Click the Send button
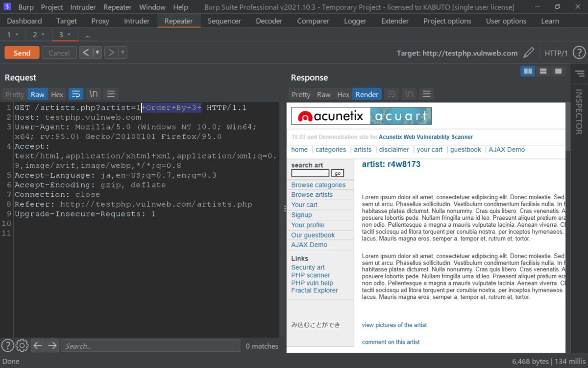588x368 pixels. coord(22,53)
